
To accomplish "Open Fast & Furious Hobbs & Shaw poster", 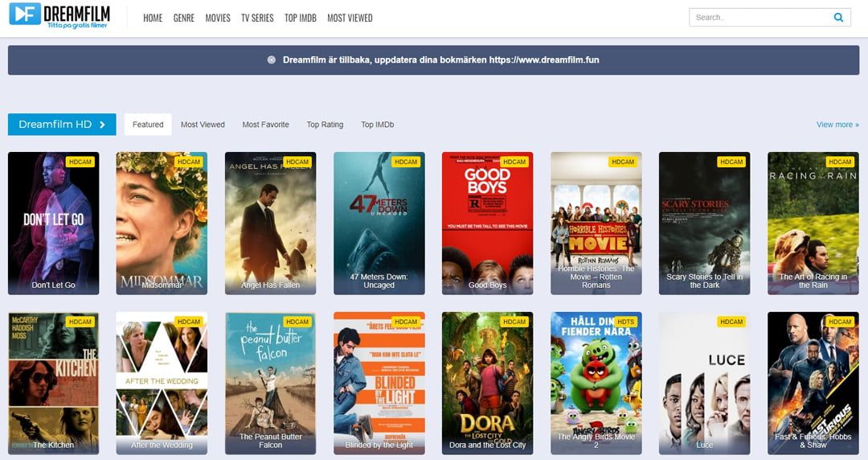I will coord(813,384).
